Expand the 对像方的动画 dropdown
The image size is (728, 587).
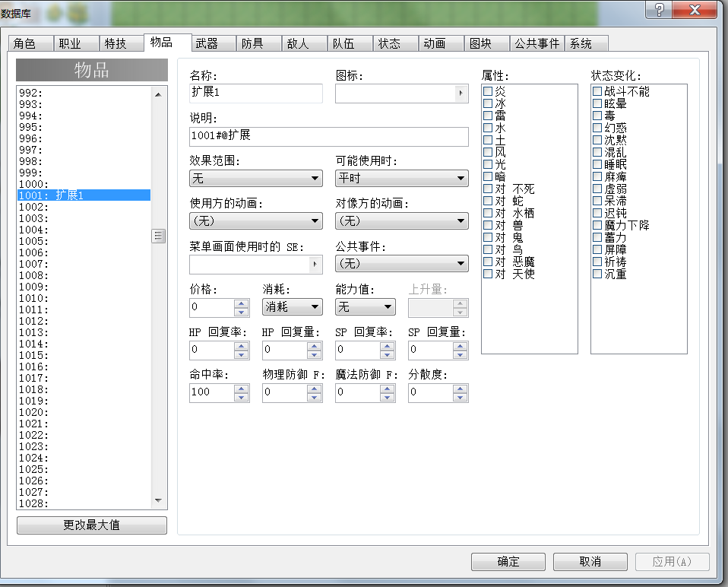point(401,221)
